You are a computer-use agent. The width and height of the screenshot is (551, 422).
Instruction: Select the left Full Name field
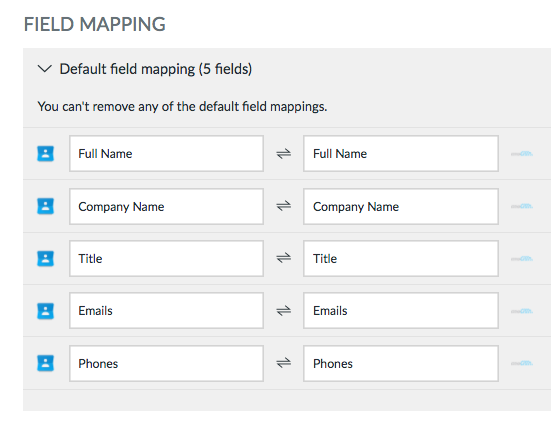click(x=166, y=154)
